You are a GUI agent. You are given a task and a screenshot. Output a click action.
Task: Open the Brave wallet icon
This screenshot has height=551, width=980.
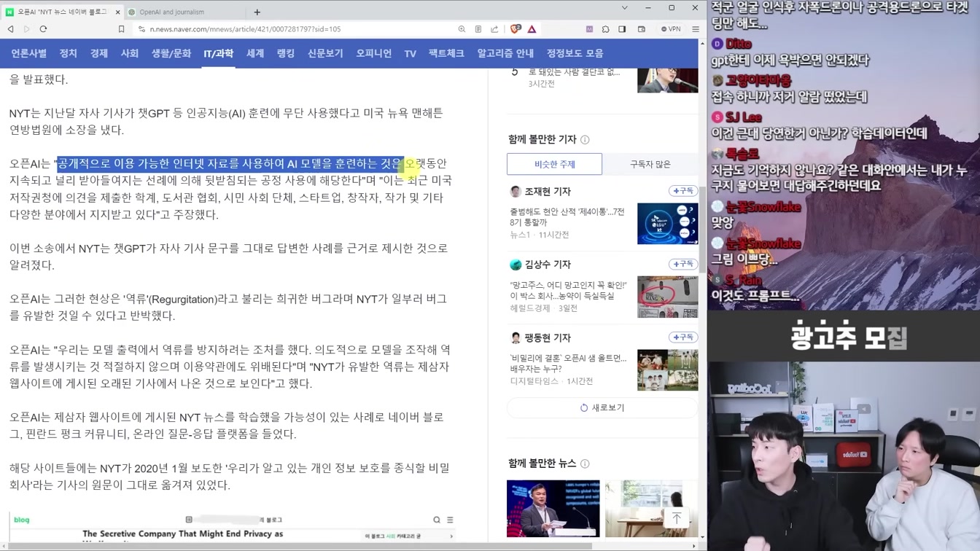pyautogui.click(x=642, y=29)
